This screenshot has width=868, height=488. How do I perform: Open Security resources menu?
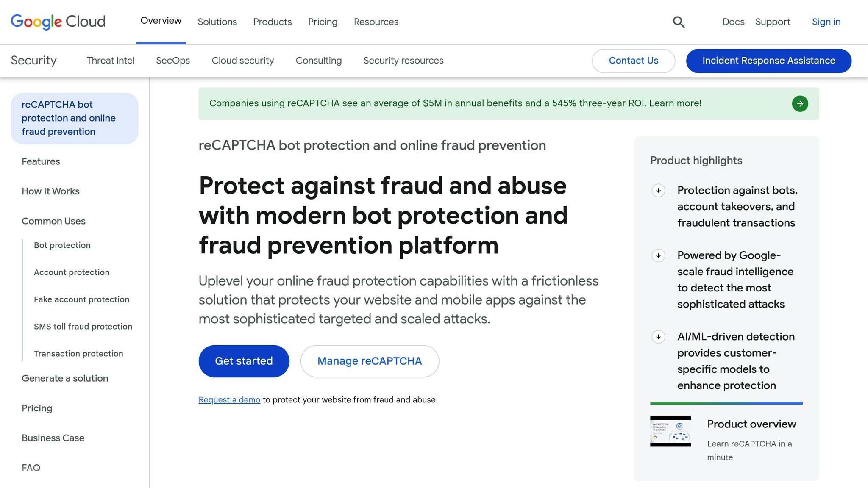click(x=403, y=61)
